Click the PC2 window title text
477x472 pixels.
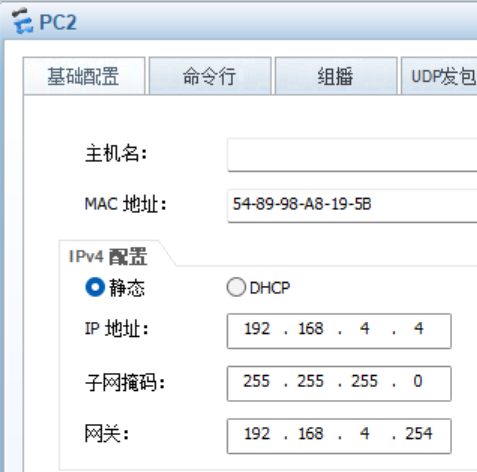coord(58,23)
